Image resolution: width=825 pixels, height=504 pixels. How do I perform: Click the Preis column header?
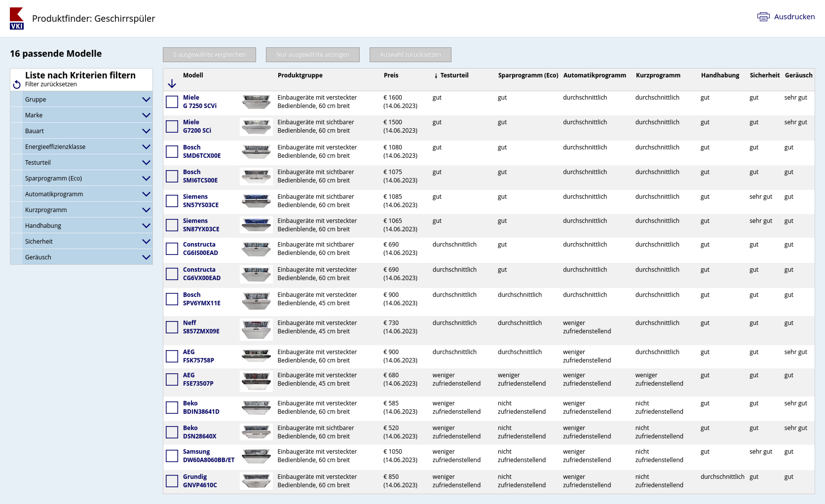pyautogui.click(x=391, y=75)
